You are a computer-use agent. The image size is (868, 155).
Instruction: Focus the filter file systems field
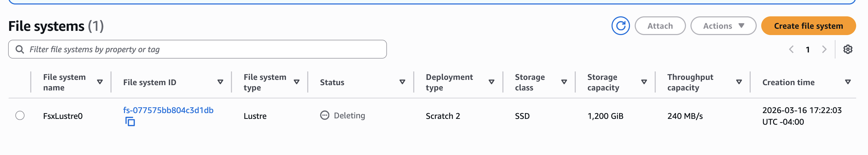[x=198, y=49]
